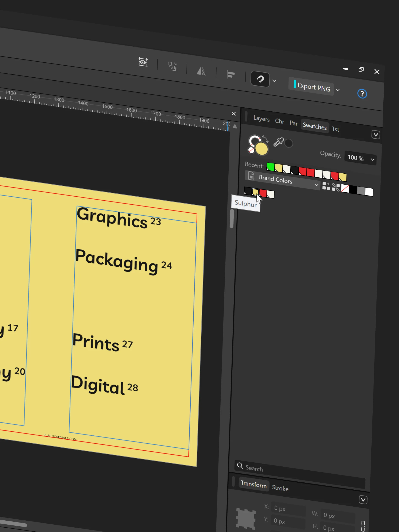
Task: Click the palette document icon beside Brand Colors
Action: tap(251, 176)
